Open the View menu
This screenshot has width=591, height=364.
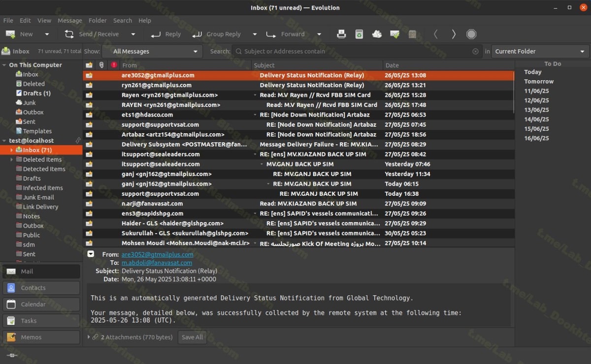click(44, 21)
